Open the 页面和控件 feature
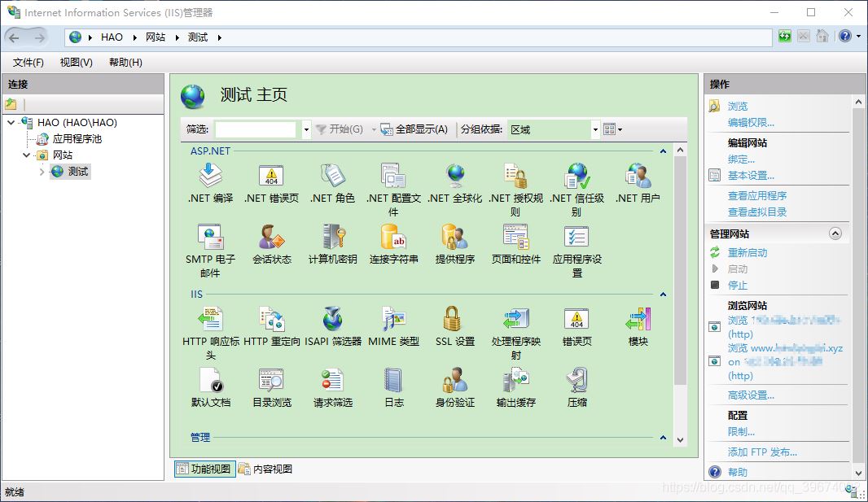This screenshot has height=502, width=868. coord(516,244)
